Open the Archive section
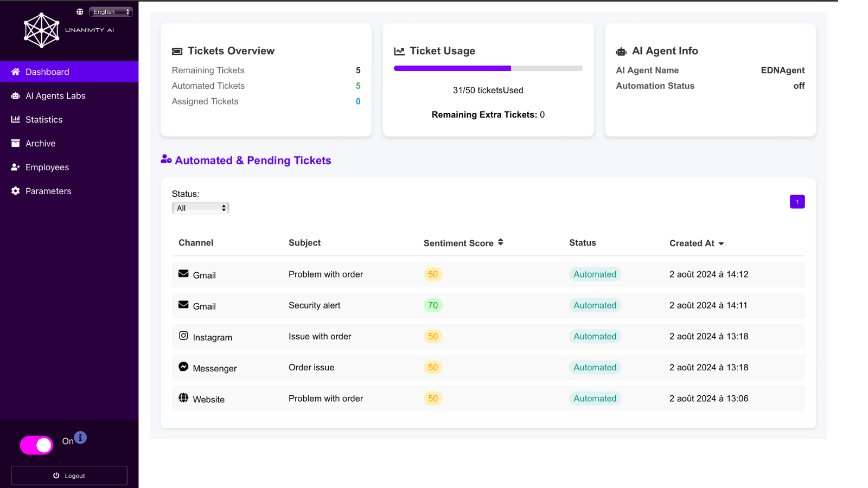Image resolution: width=868 pixels, height=488 pixels. coord(15,143)
